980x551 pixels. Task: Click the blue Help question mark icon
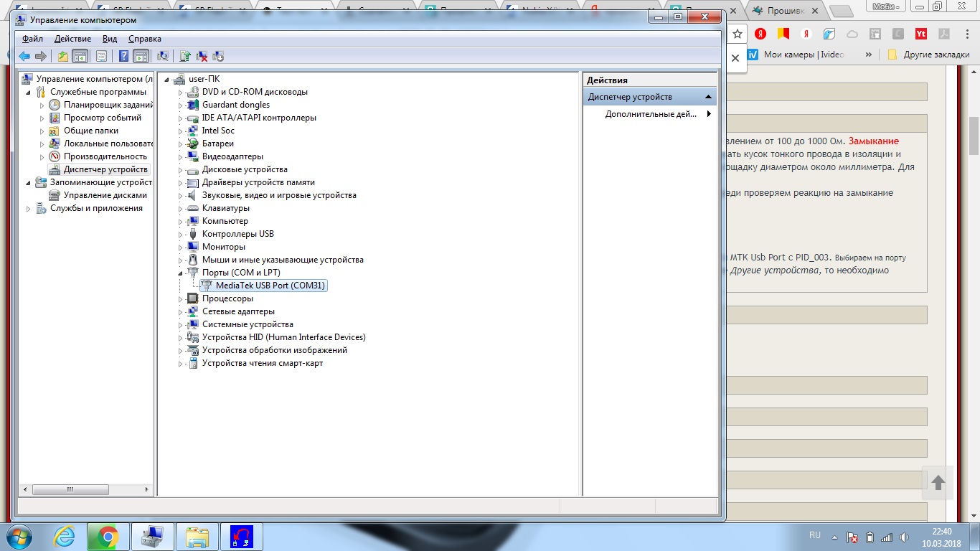tap(124, 56)
